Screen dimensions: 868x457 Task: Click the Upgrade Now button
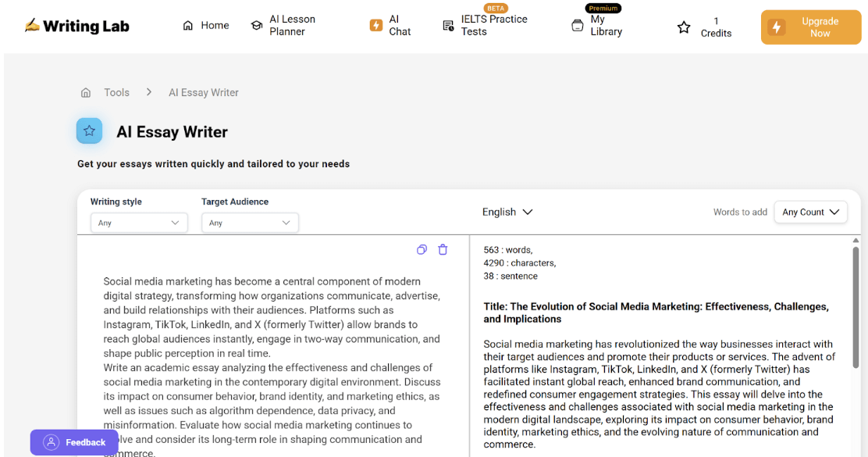(810, 27)
